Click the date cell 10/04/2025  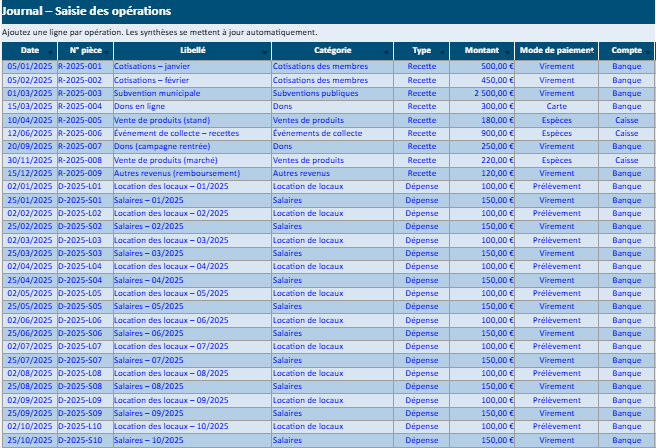(28, 120)
